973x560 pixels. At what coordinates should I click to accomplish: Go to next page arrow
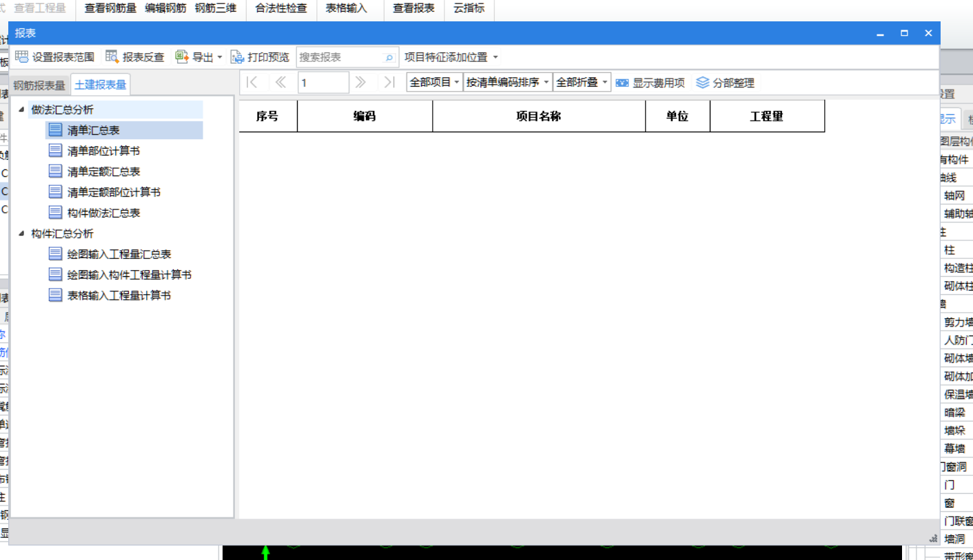[360, 83]
